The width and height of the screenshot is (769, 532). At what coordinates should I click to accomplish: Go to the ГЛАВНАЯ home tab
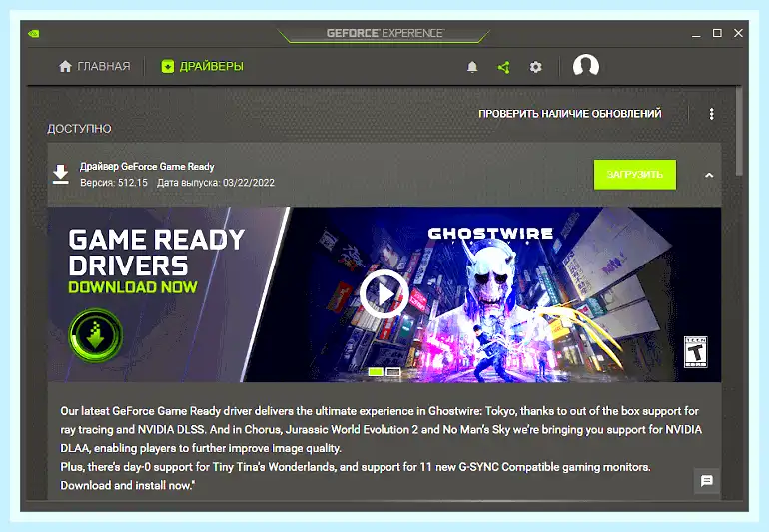[94, 66]
